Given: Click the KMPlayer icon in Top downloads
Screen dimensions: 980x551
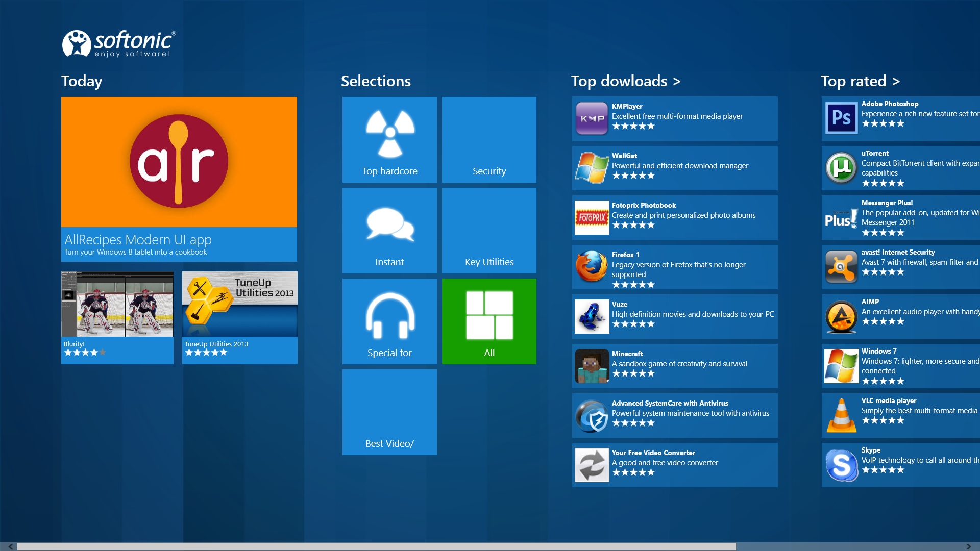Looking at the screenshot, I should point(592,118).
